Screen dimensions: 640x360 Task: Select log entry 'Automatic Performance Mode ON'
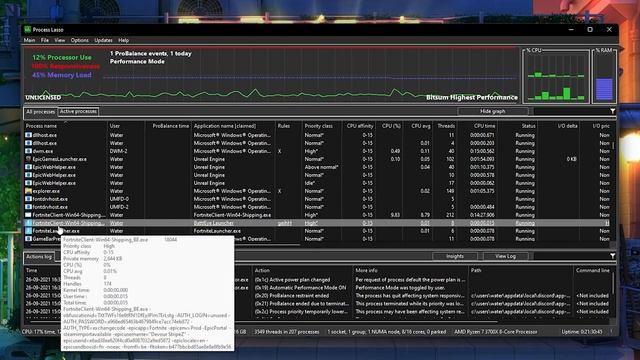pos(300,288)
